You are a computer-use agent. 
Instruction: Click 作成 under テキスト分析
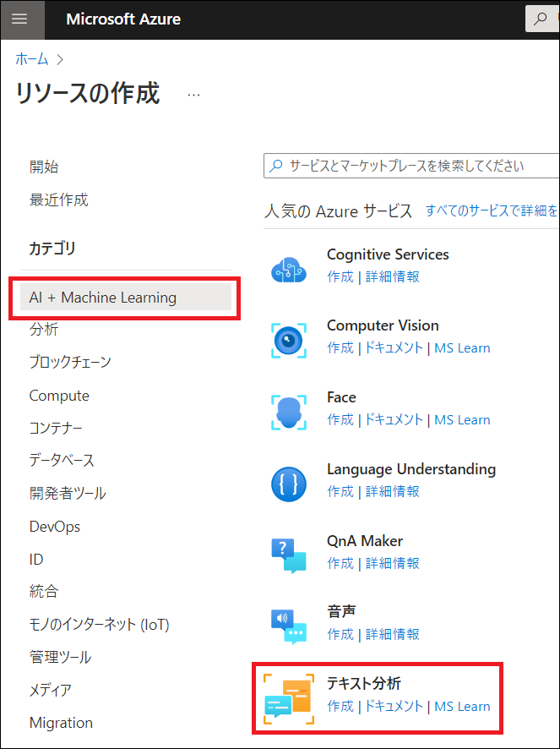coord(340,706)
